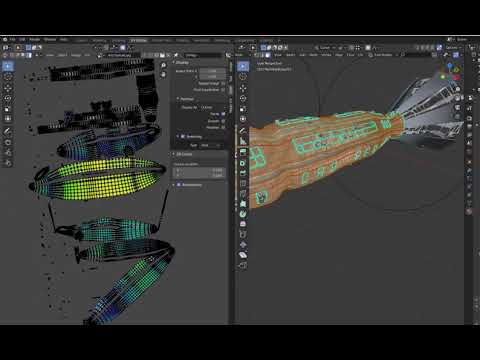Select the UV editor Select Box tool

pyautogui.click(x=8, y=66)
